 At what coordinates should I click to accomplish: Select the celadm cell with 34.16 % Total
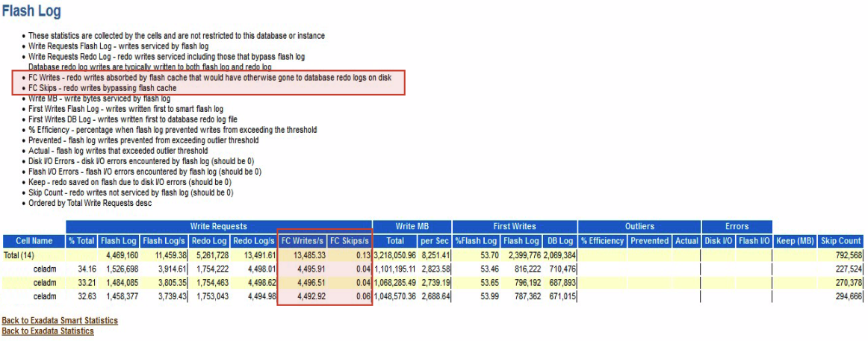[46, 269]
